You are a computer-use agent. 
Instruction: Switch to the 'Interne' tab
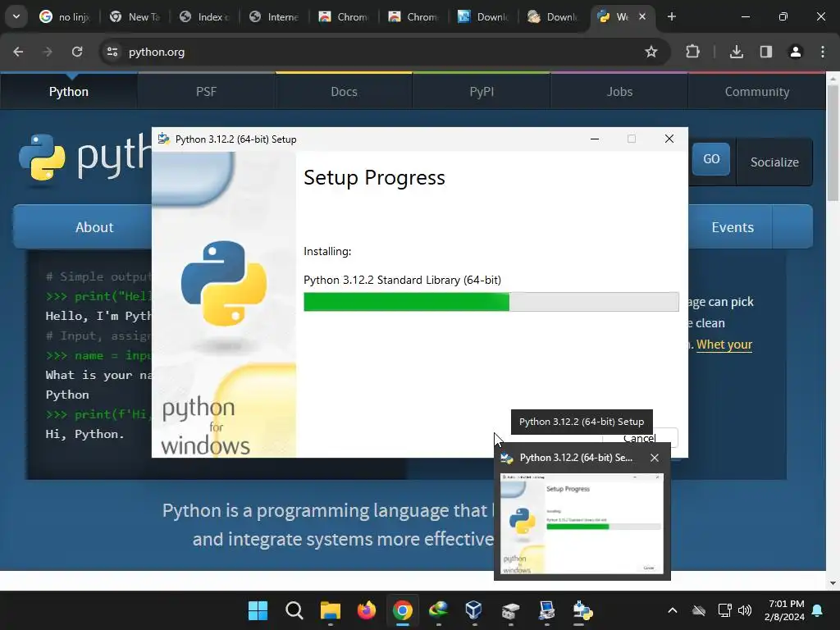(x=274, y=16)
